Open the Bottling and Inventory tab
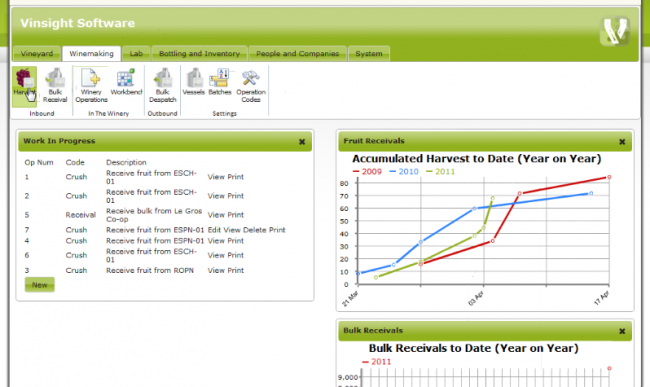 coord(199,53)
